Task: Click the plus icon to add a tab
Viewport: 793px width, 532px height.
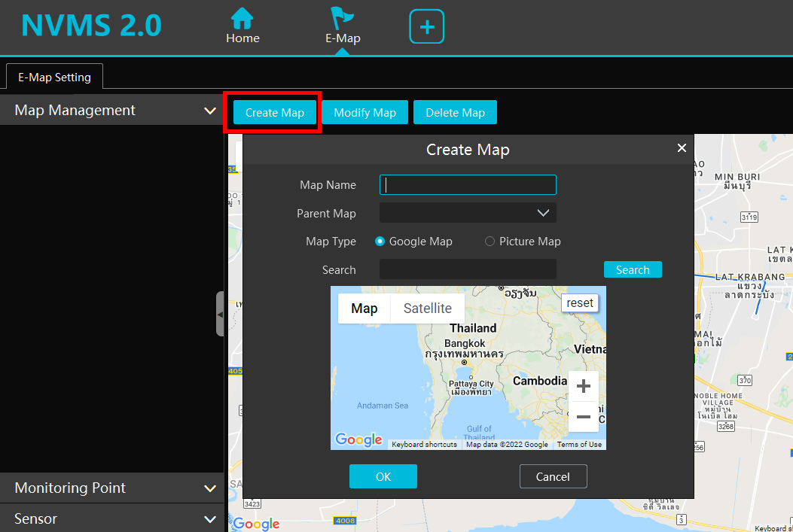Action: click(426, 27)
